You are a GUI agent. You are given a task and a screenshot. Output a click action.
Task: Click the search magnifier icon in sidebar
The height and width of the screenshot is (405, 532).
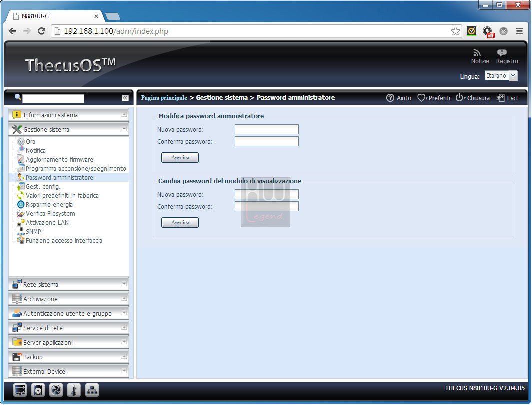click(x=18, y=97)
